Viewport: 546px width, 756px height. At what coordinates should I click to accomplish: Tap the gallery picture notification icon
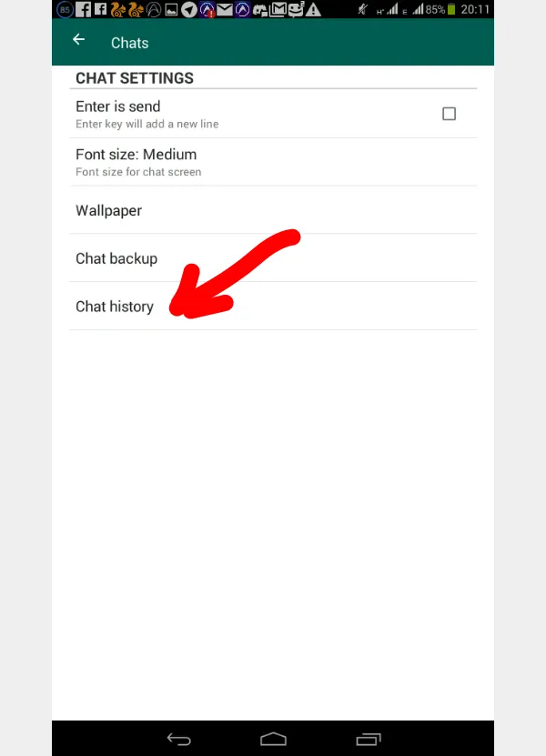(x=171, y=10)
